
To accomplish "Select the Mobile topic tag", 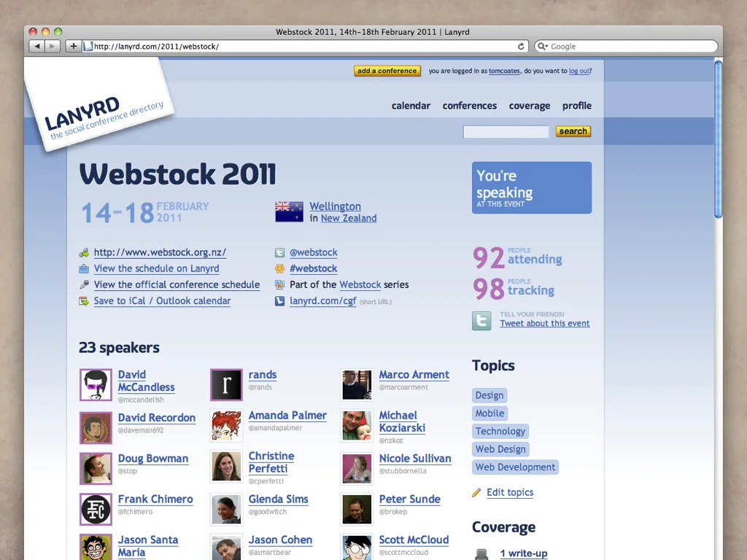I will point(489,413).
